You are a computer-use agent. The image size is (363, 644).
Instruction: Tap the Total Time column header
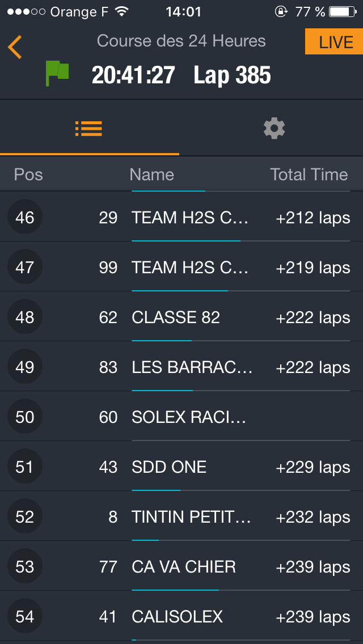click(x=309, y=175)
